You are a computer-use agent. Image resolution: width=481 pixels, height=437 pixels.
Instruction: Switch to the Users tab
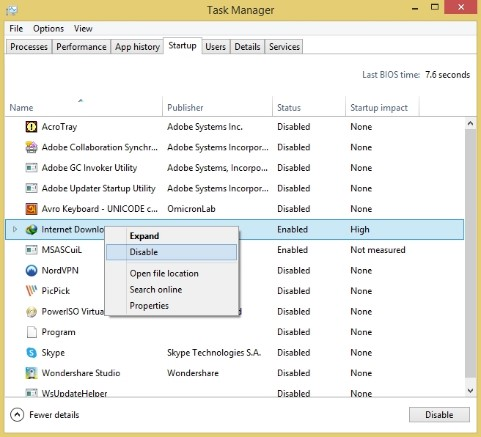[x=215, y=47]
